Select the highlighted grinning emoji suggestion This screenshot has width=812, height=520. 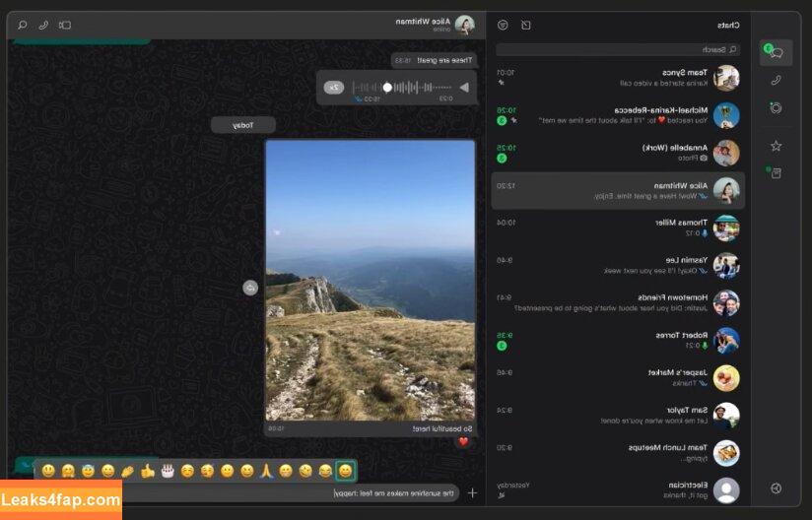coord(346,471)
